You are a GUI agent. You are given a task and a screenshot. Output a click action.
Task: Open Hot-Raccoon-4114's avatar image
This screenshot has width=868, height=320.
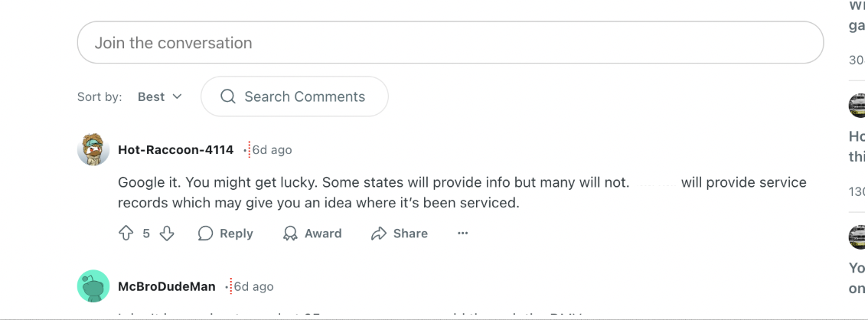point(93,149)
